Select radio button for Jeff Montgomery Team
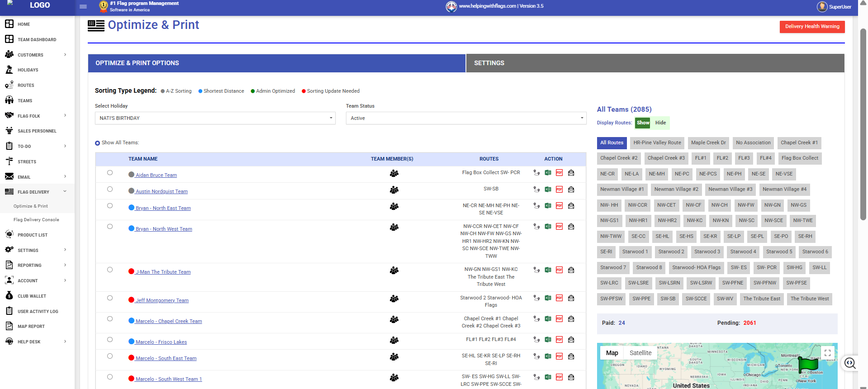 pos(110,298)
